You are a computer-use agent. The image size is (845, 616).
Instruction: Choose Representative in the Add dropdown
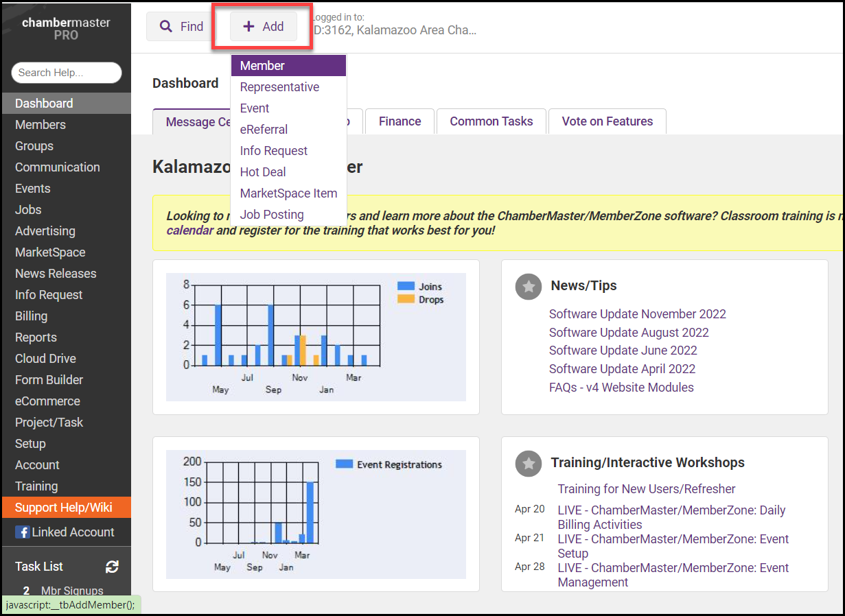click(x=279, y=87)
